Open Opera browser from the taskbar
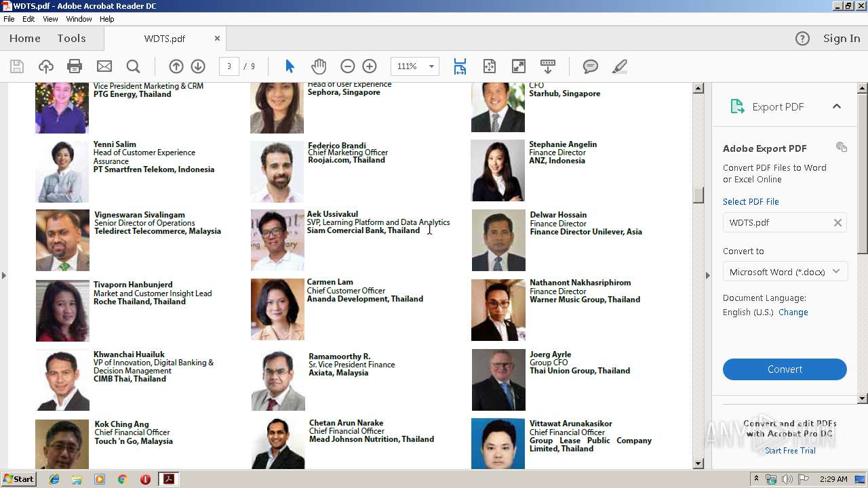The height and width of the screenshot is (488, 868). click(x=145, y=479)
